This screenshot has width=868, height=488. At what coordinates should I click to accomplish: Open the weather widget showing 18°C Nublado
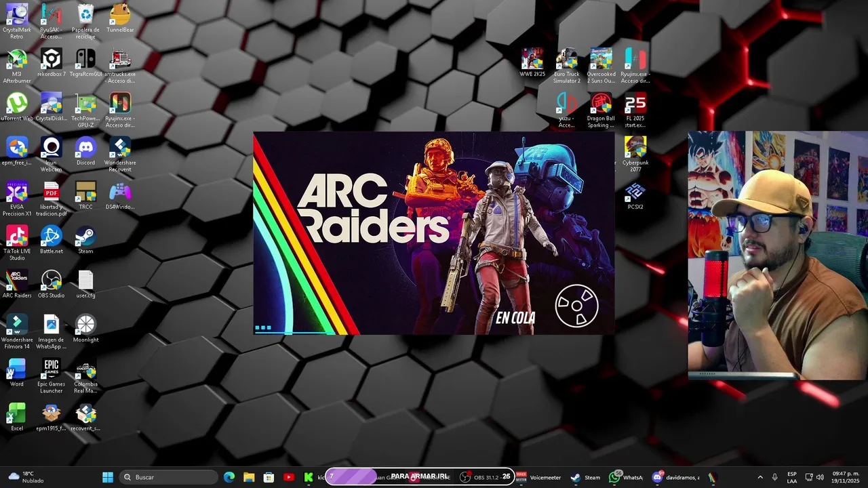pyautogui.click(x=26, y=477)
